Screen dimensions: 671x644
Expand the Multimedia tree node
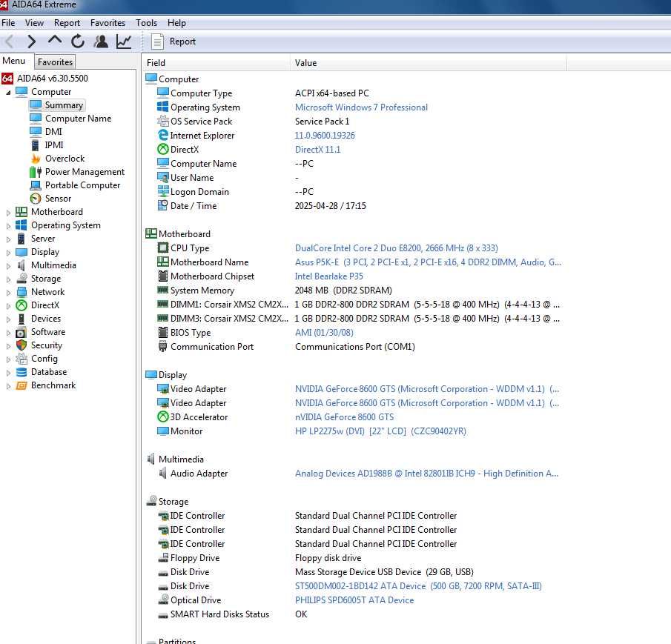(8, 266)
